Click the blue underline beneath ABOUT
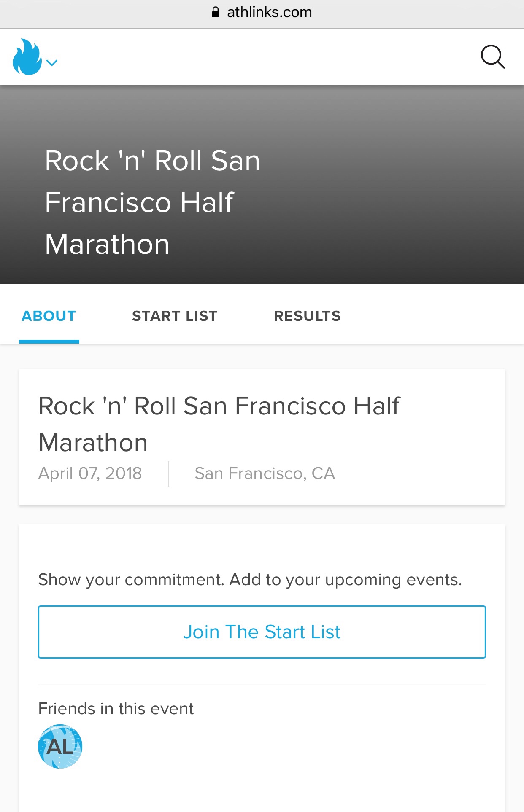The image size is (524, 812). pos(49,341)
